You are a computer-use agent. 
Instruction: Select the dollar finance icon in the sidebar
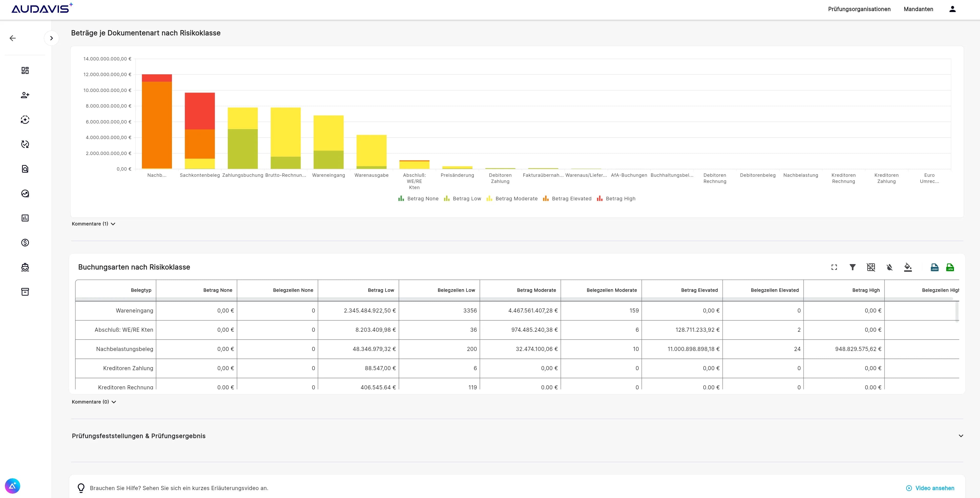(25, 242)
